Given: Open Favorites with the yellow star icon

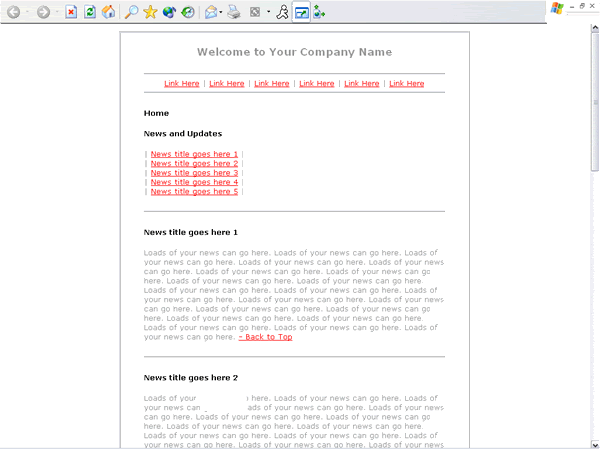Looking at the screenshot, I should tap(150, 12).
